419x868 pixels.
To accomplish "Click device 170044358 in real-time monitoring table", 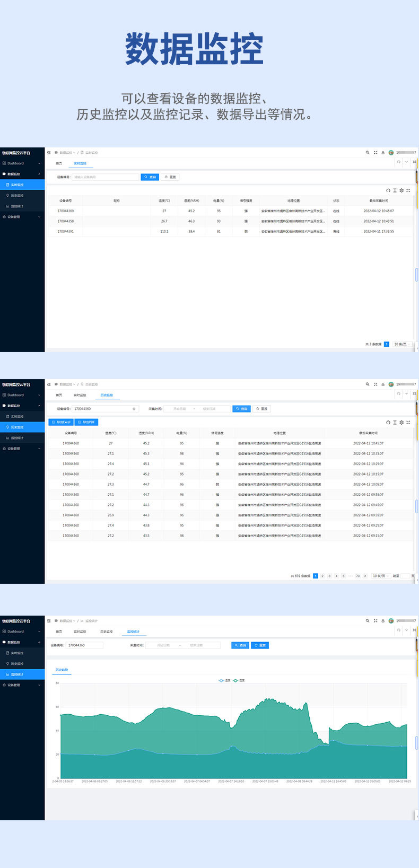I will coord(66,221).
